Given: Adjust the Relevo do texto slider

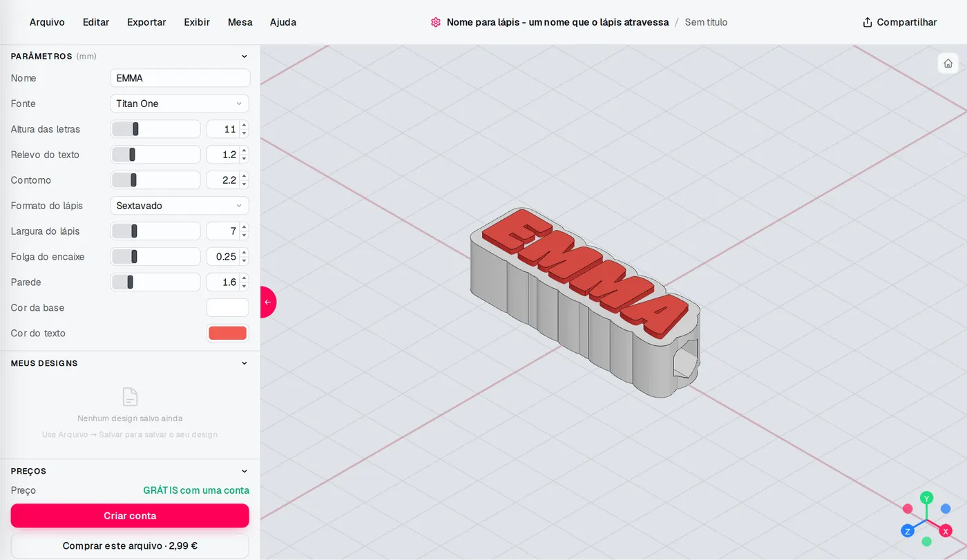Looking at the screenshot, I should coord(155,155).
